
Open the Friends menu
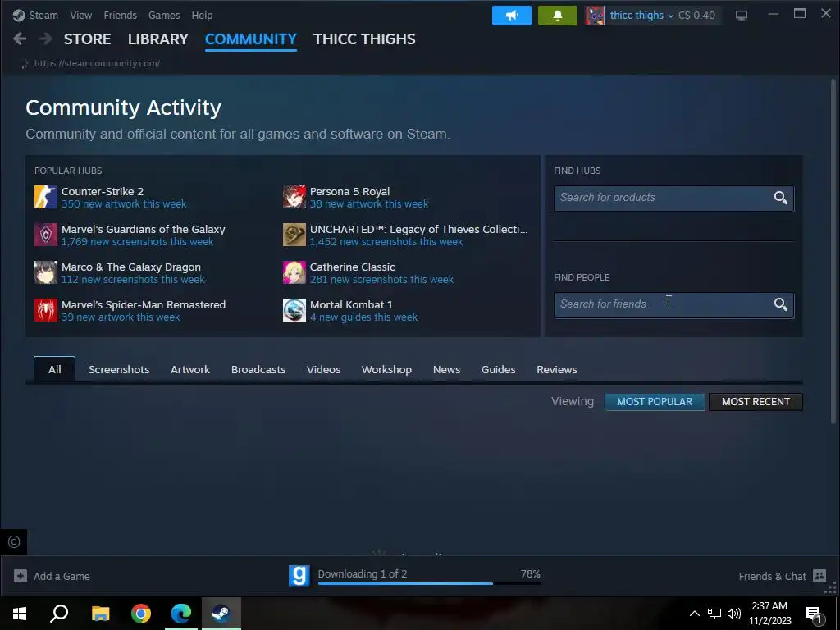click(120, 15)
